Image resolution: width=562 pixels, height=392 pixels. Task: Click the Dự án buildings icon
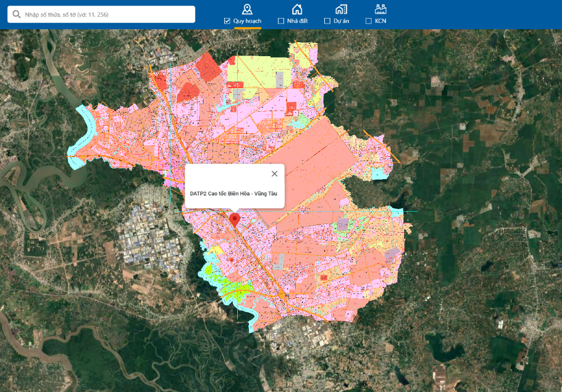(341, 9)
